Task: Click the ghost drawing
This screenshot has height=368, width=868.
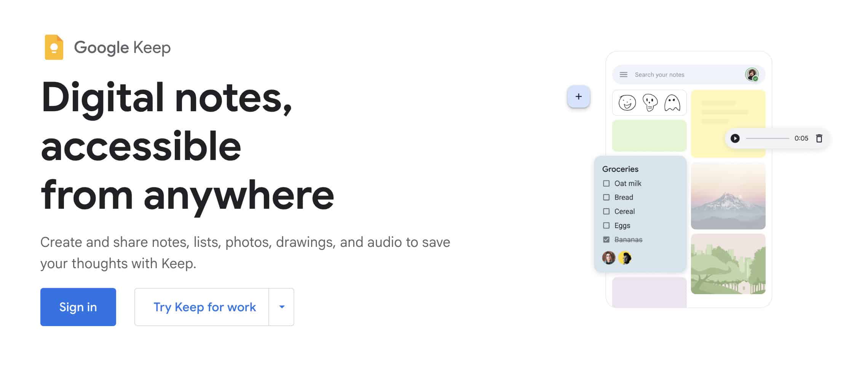Action: pyautogui.click(x=672, y=103)
